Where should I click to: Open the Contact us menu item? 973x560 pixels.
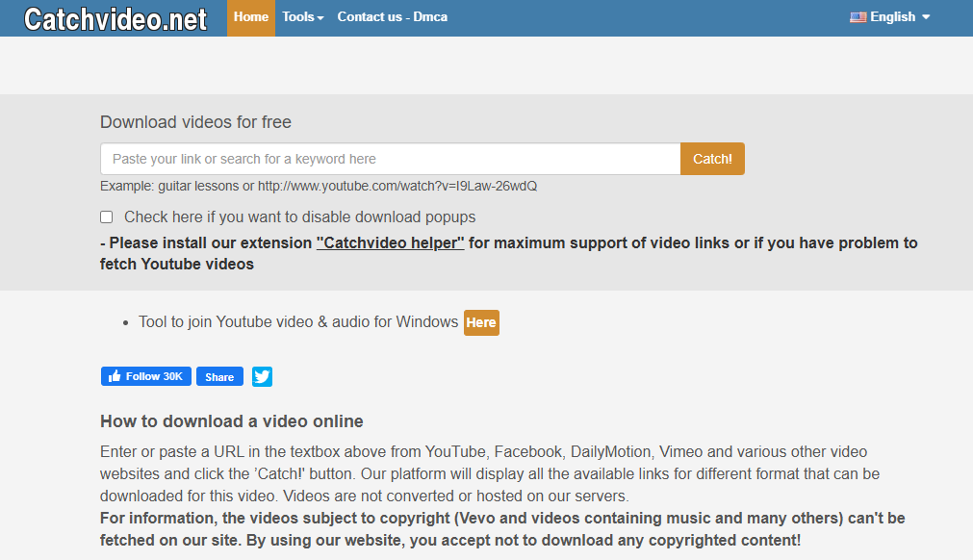[369, 16]
